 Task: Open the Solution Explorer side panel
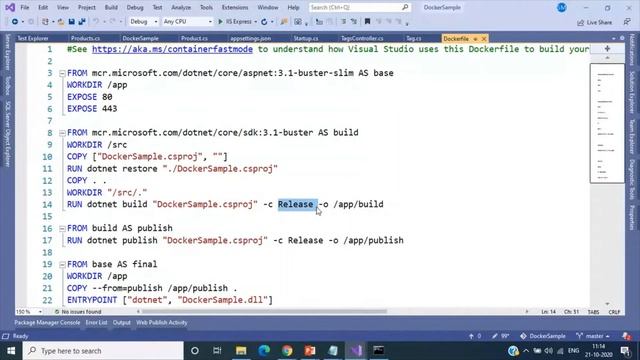coord(632,92)
